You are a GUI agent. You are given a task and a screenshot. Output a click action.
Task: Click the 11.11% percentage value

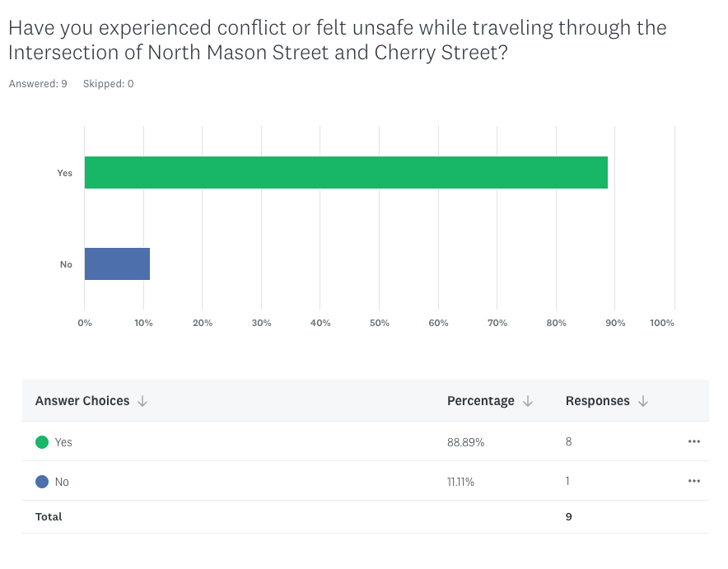[460, 482]
